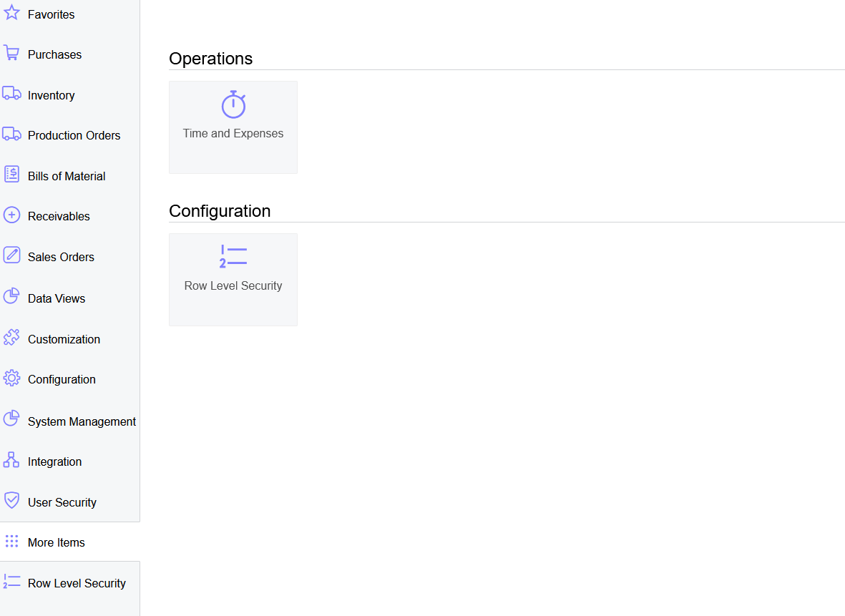Go to Inventory in the sidebar
This screenshot has height=616, width=845.
click(52, 95)
